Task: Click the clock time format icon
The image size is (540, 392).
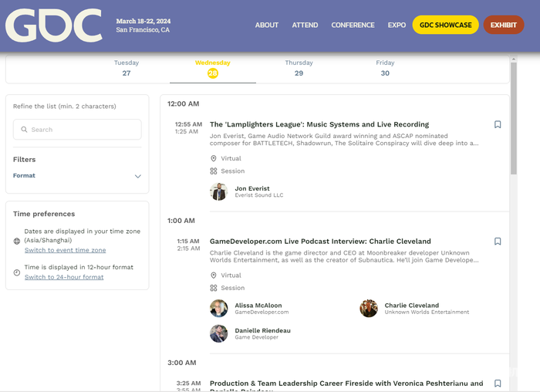Action: tap(16, 272)
